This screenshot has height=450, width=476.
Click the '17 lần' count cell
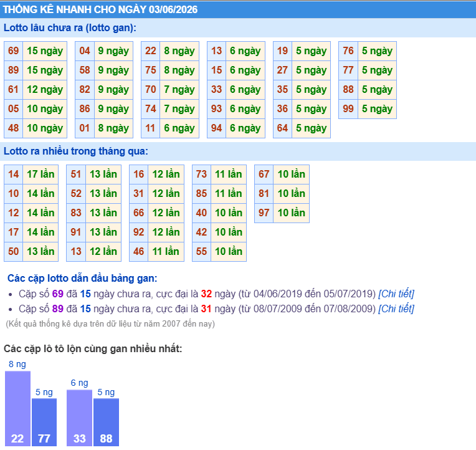coord(40,175)
